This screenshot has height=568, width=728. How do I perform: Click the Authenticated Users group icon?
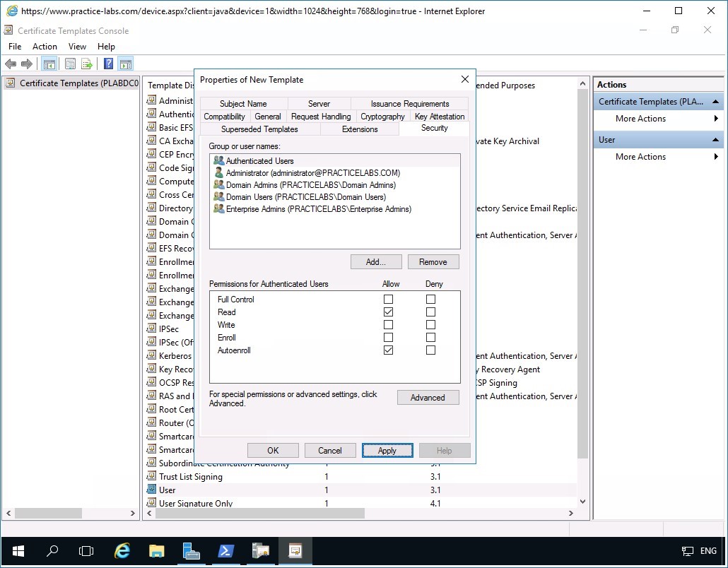(218, 160)
